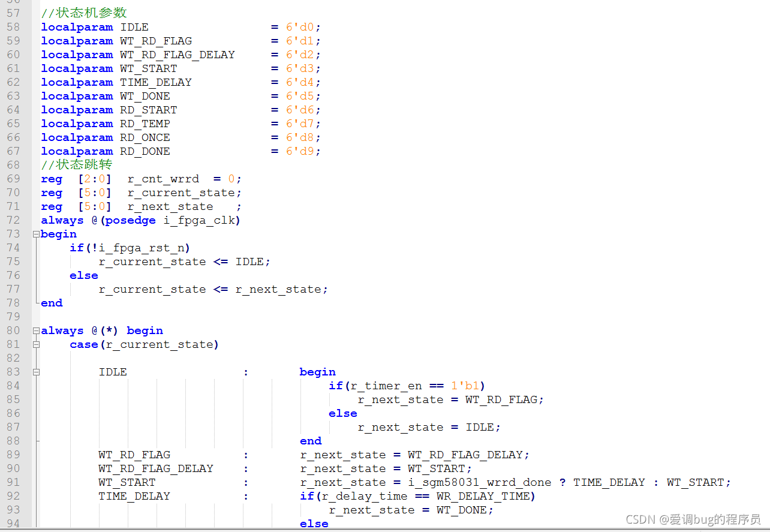Collapse the fold marker at line 73 begin
The image size is (770, 532).
click(x=36, y=234)
